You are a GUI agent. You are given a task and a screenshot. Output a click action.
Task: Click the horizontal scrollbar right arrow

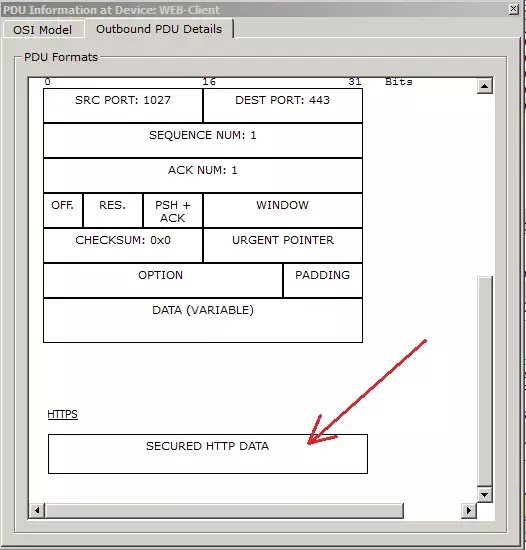pos(468,510)
